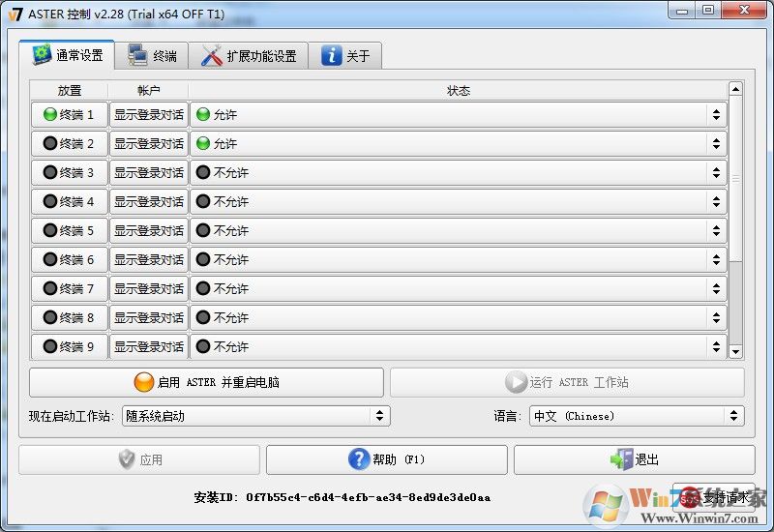Toggle 终端 4 placement button
The height and width of the screenshot is (532, 774).
69,201
